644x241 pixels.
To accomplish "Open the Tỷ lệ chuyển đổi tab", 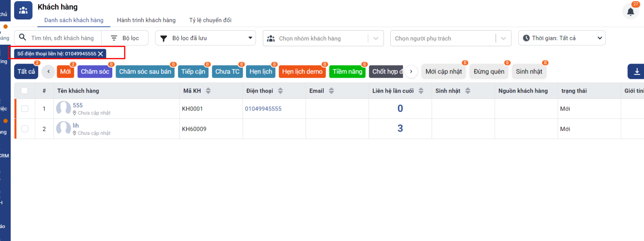I will (x=210, y=20).
